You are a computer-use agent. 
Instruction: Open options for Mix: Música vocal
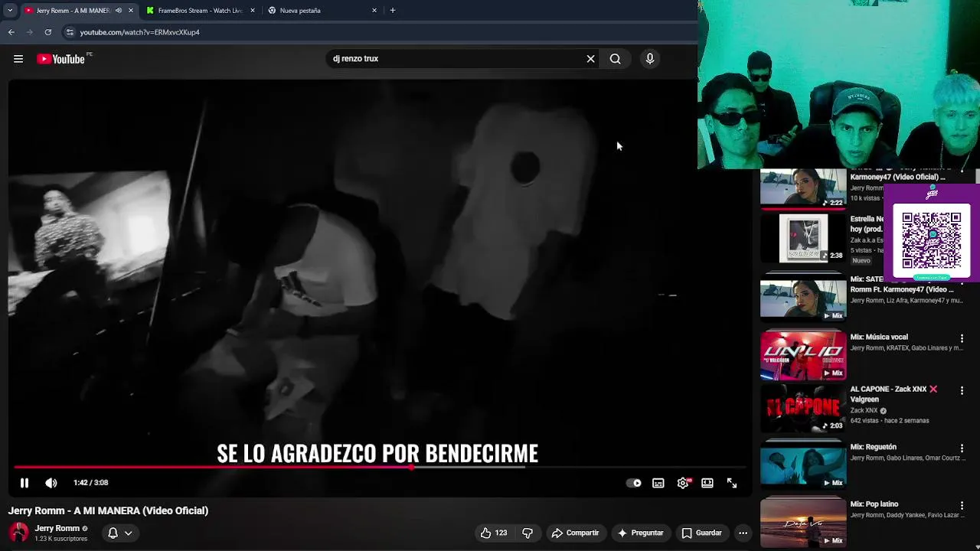point(962,338)
